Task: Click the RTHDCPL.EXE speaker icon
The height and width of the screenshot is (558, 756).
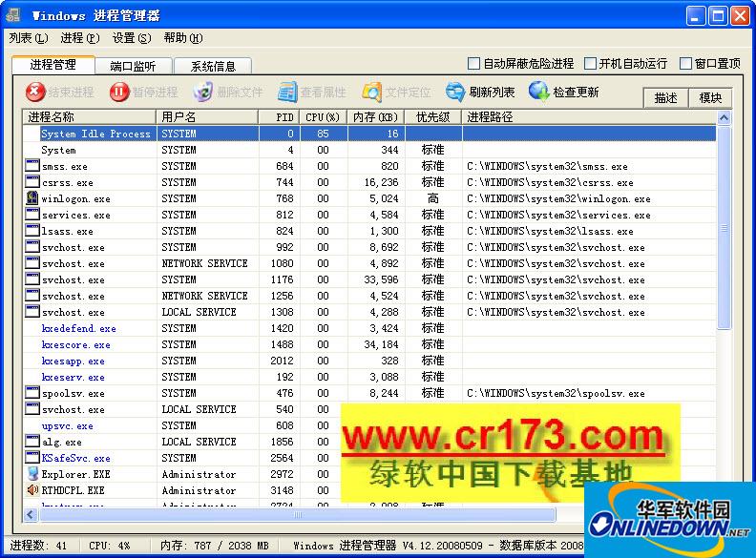Action: (x=32, y=490)
